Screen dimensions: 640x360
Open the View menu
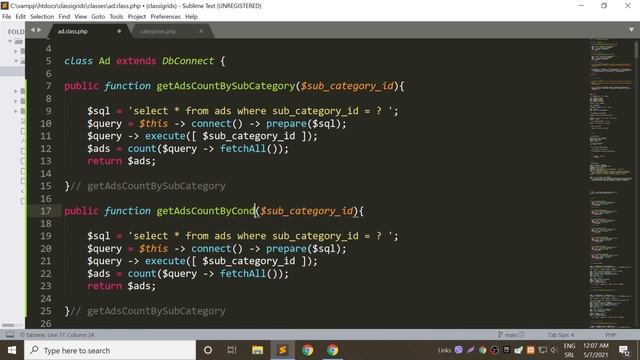pos(80,17)
